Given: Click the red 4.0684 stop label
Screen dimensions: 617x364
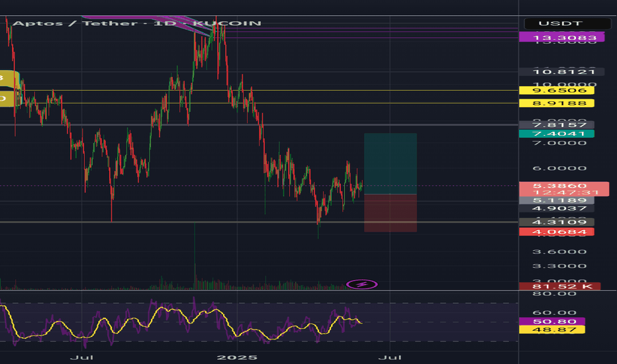Looking at the screenshot, I should click(557, 232).
